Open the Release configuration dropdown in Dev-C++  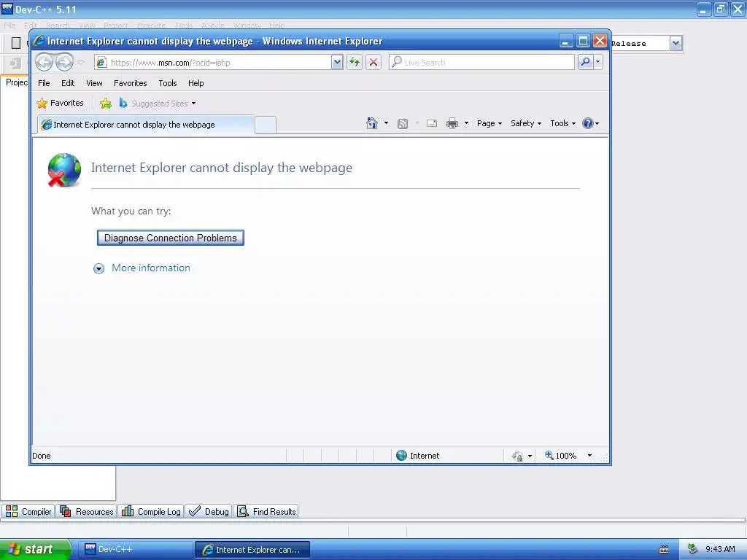(x=675, y=43)
